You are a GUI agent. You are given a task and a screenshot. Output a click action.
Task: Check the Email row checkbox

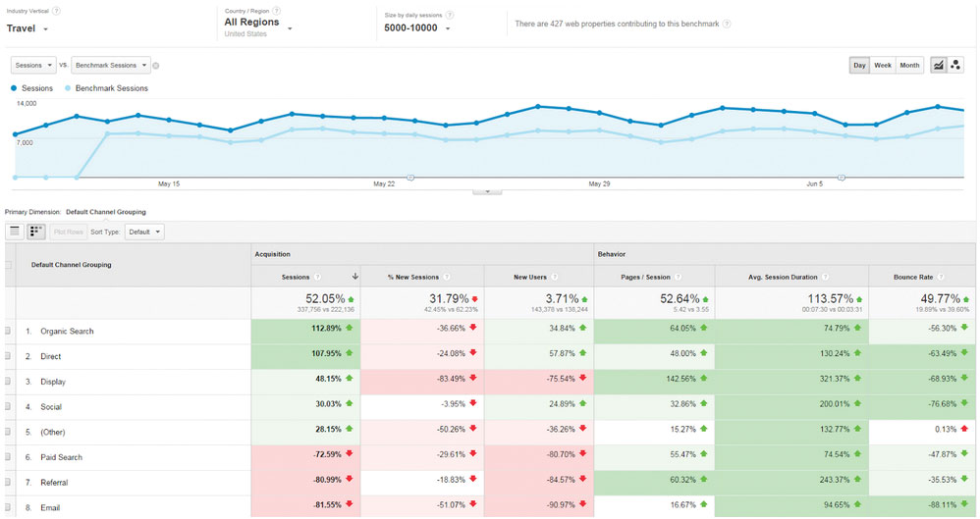[x=8, y=508]
